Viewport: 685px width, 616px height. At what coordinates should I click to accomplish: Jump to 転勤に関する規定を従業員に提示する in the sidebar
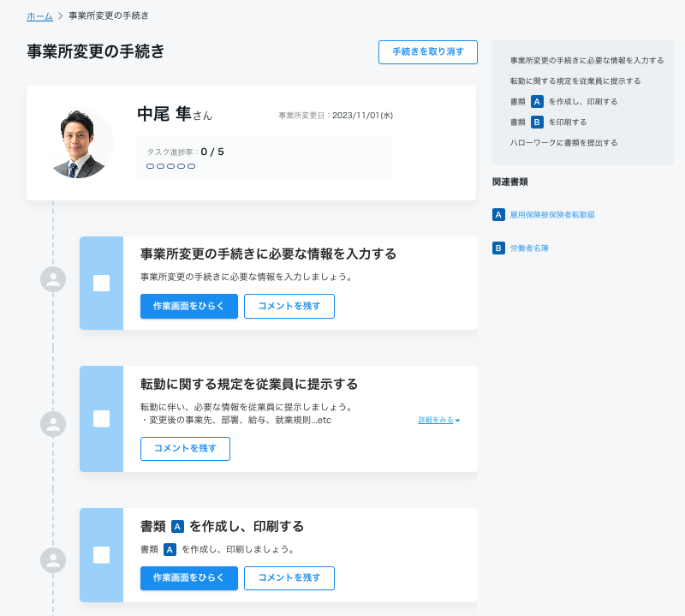coord(575,81)
